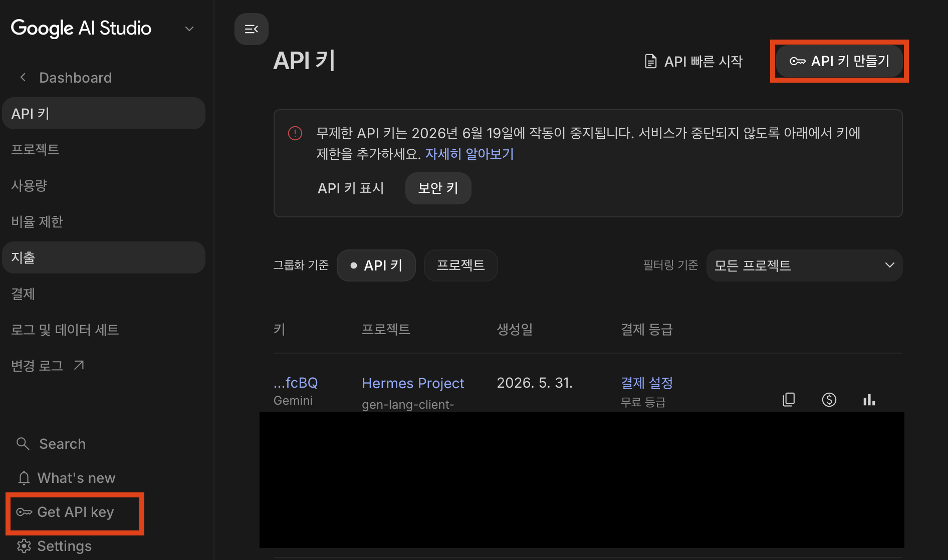Open 비율 제한 in the sidebar
Screen dimensions: 948x560
(x=104, y=221)
